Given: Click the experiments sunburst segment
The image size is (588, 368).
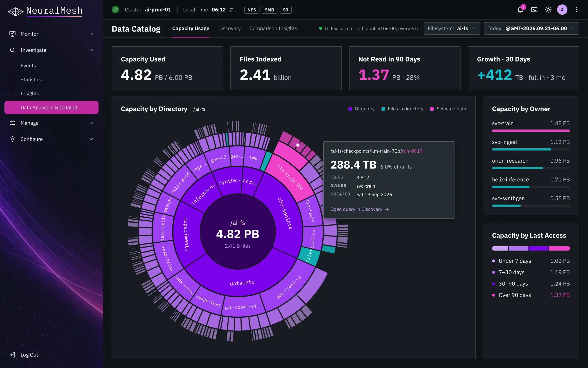Looking at the screenshot, I should pos(186,234).
